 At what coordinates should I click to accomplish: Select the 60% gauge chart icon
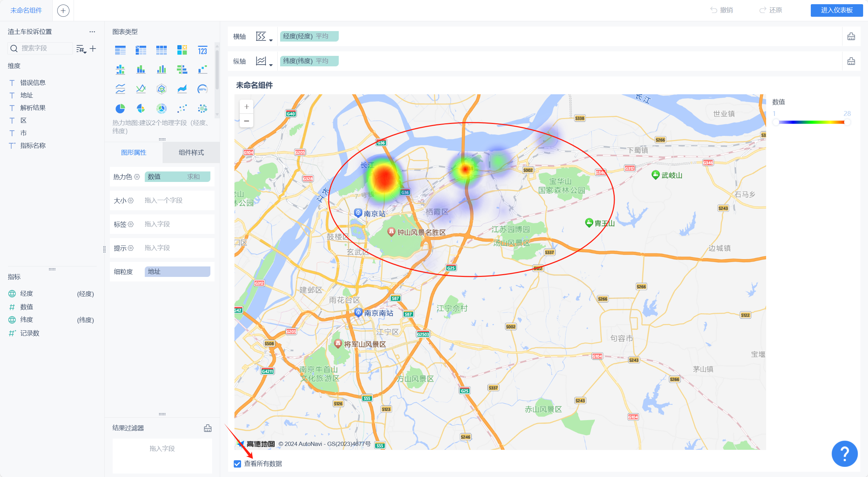coord(202,89)
